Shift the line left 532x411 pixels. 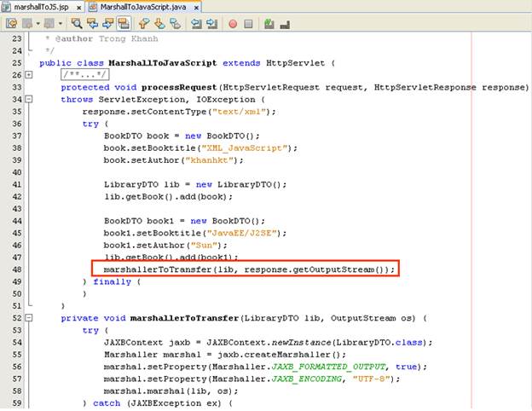click(196, 24)
